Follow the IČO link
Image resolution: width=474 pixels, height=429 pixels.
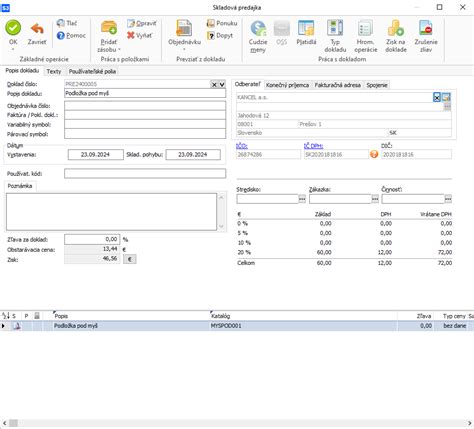click(242, 146)
